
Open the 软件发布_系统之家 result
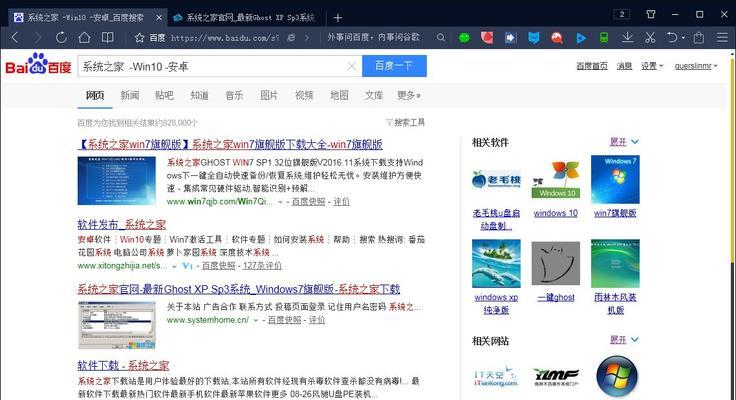pos(122,224)
